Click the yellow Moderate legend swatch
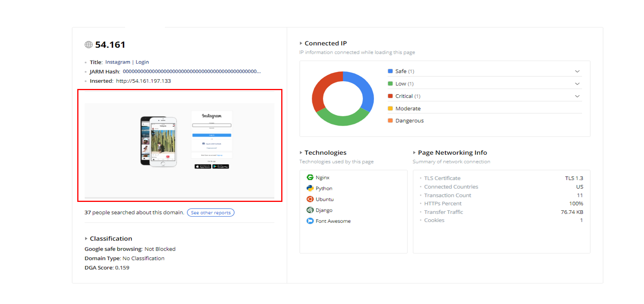 (x=390, y=108)
